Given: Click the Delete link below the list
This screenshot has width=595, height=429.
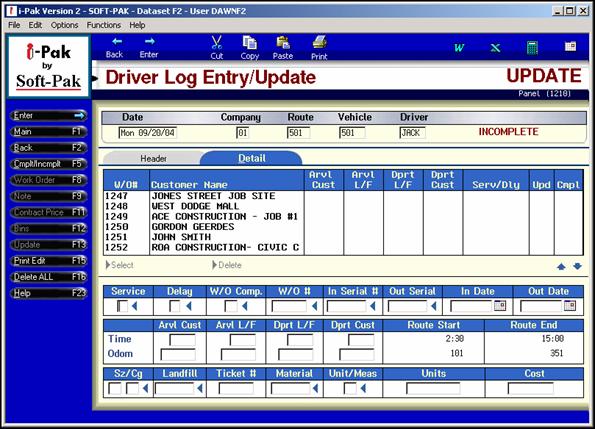Looking at the screenshot, I should click(x=227, y=265).
